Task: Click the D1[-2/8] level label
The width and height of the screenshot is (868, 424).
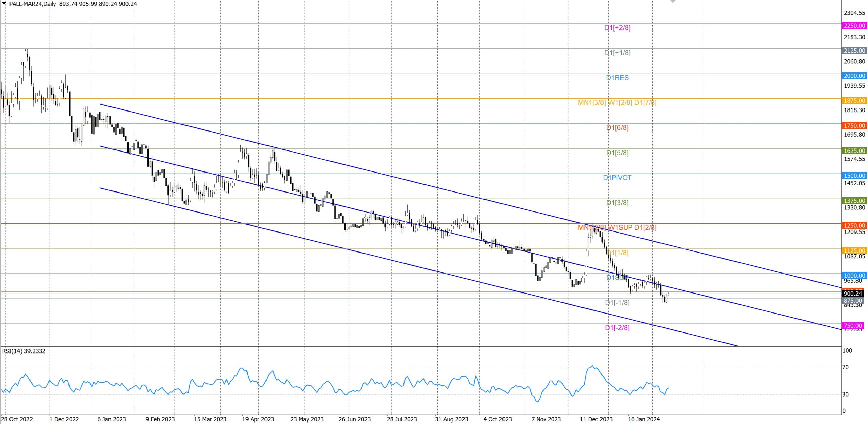Action: tap(617, 328)
